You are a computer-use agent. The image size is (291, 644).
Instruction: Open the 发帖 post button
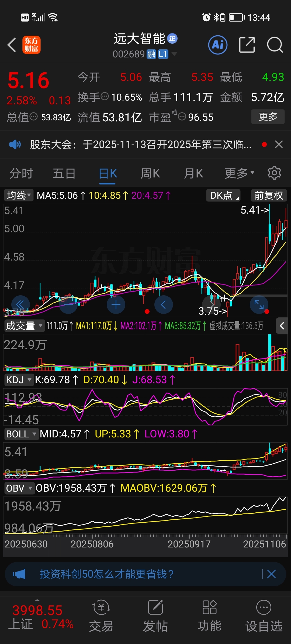(155, 616)
